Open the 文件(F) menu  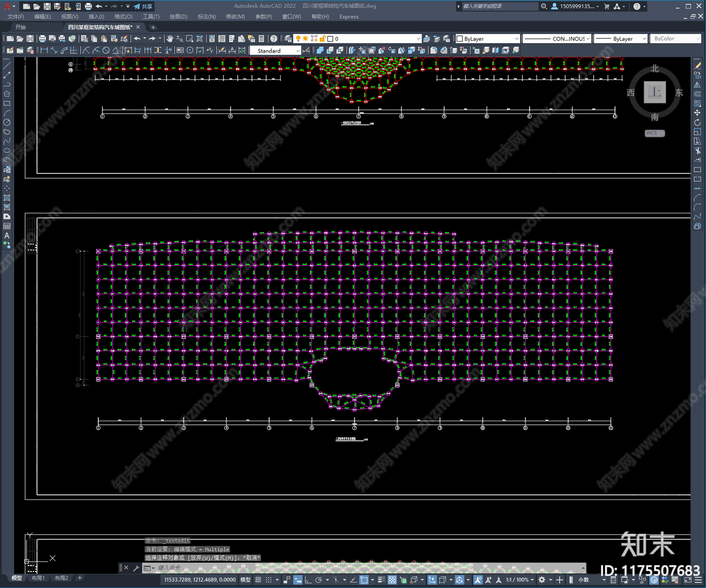pyautogui.click(x=16, y=17)
